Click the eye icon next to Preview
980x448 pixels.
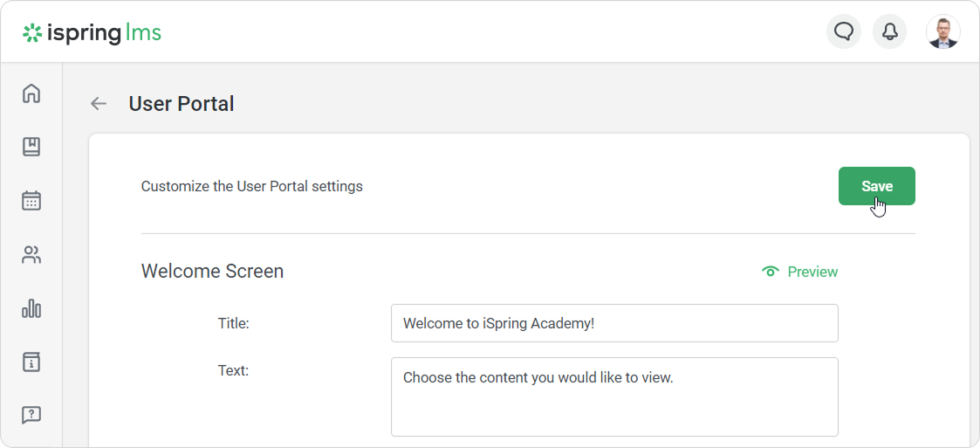tap(770, 272)
